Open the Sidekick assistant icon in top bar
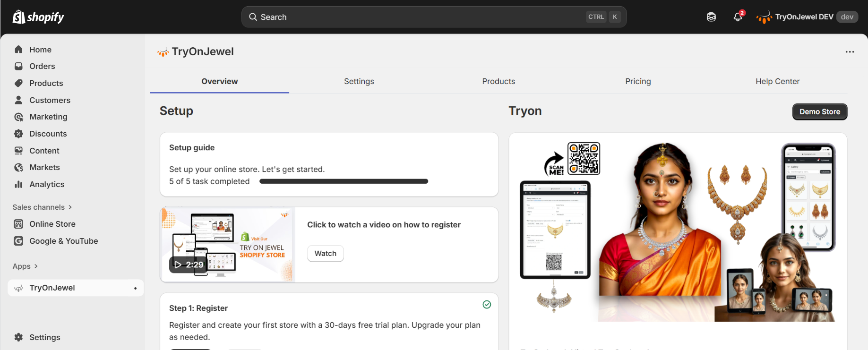This screenshot has height=350, width=868. click(x=711, y=17)
